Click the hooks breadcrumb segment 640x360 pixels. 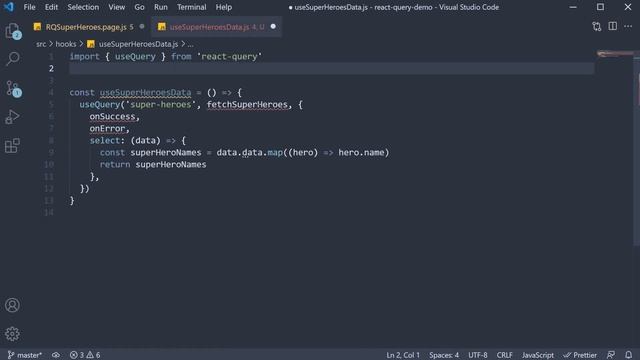[x=66, y=44]
